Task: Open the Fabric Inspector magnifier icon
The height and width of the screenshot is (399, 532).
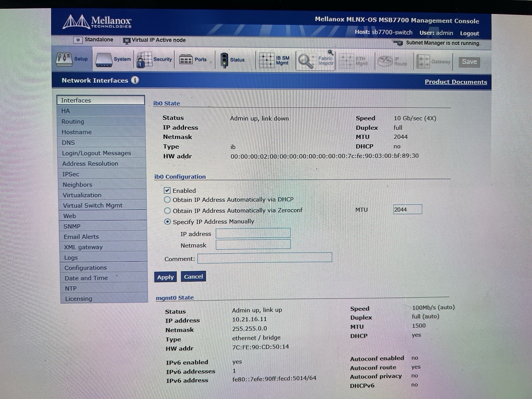Action: [306, 61]
